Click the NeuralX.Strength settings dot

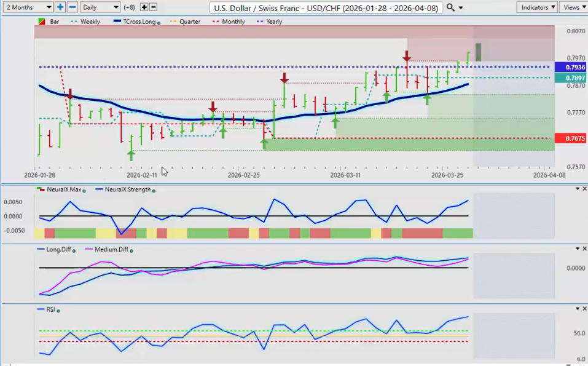tap(154, 191)
